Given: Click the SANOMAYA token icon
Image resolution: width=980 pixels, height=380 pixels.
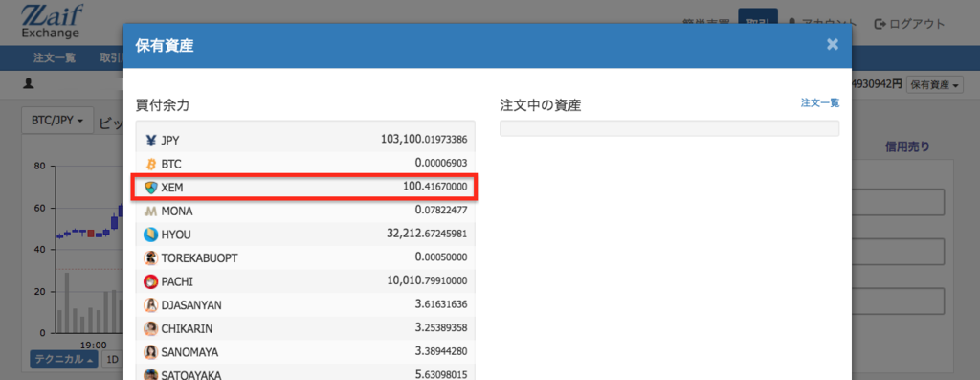Looking at the screenshot, I should (x=150, y=352).
